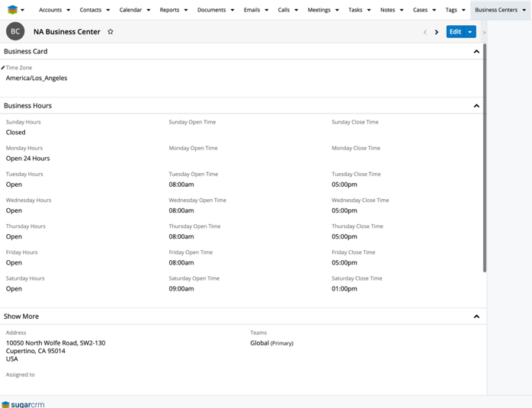Click the vertical scrollbar of record view

[x=485, y=153]
